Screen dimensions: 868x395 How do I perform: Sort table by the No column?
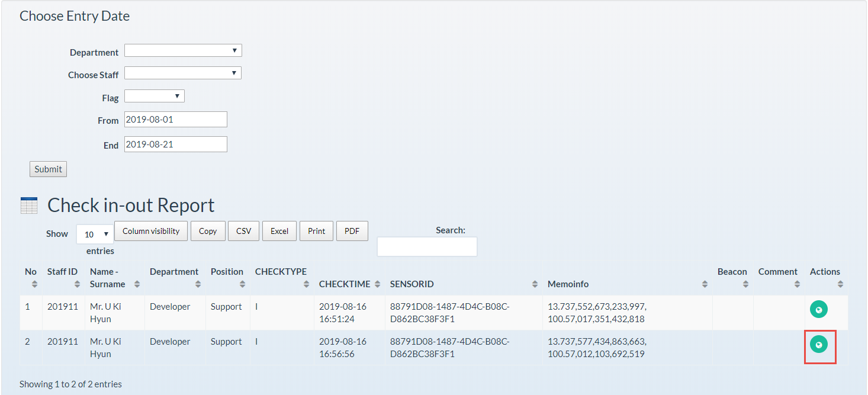tap(31, 278)
